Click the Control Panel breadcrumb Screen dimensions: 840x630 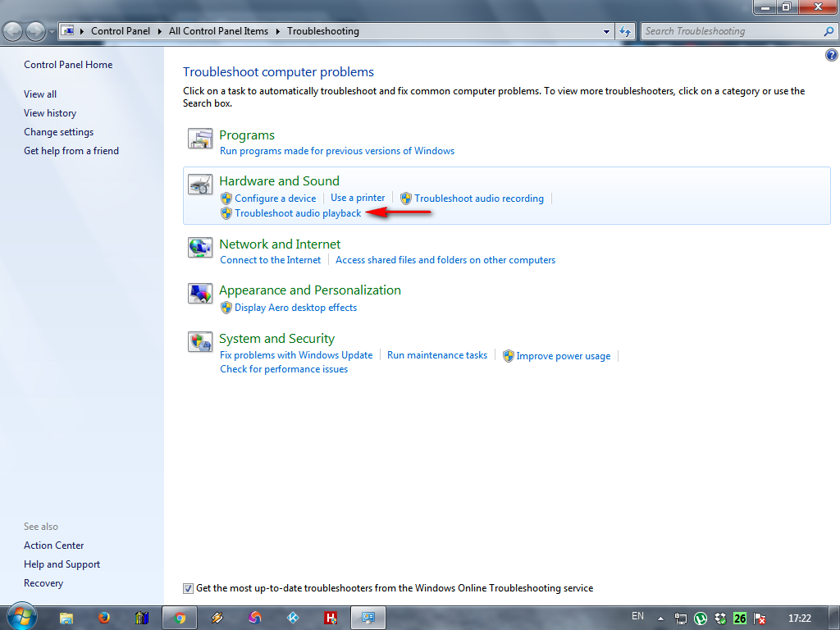(120, 31)
